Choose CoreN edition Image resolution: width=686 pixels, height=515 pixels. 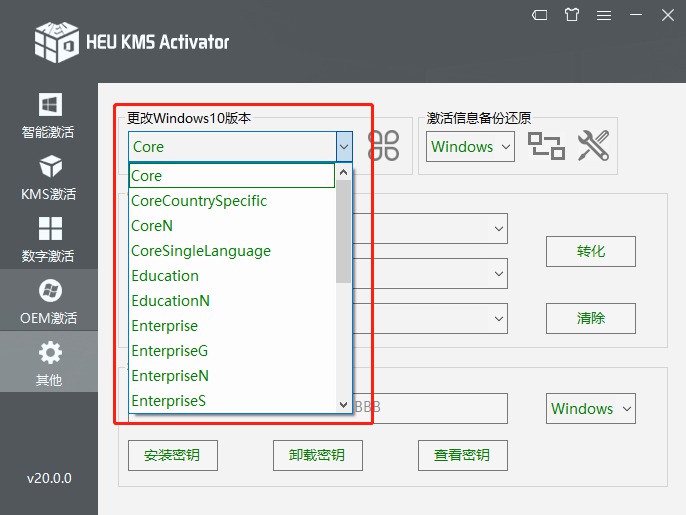pos(232,226)
